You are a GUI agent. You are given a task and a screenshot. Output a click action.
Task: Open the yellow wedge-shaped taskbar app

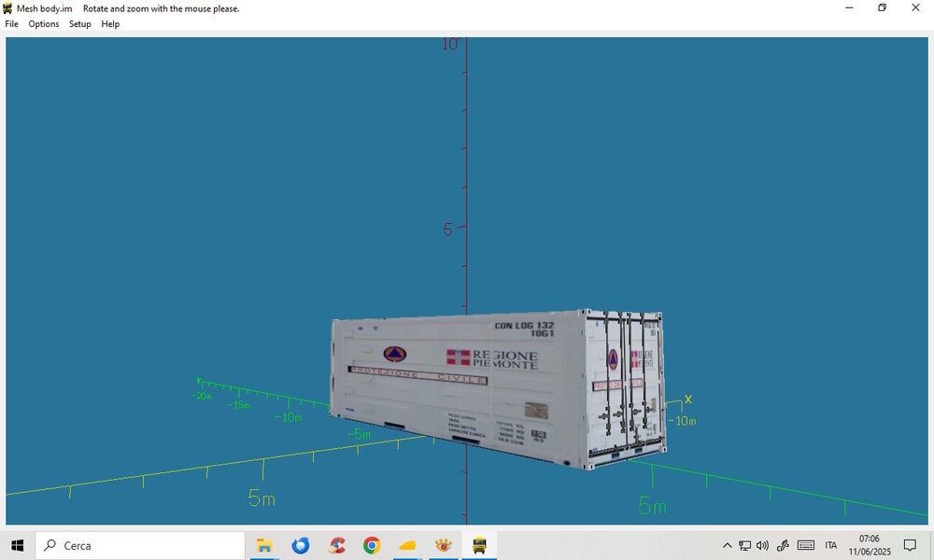point(407,545)
